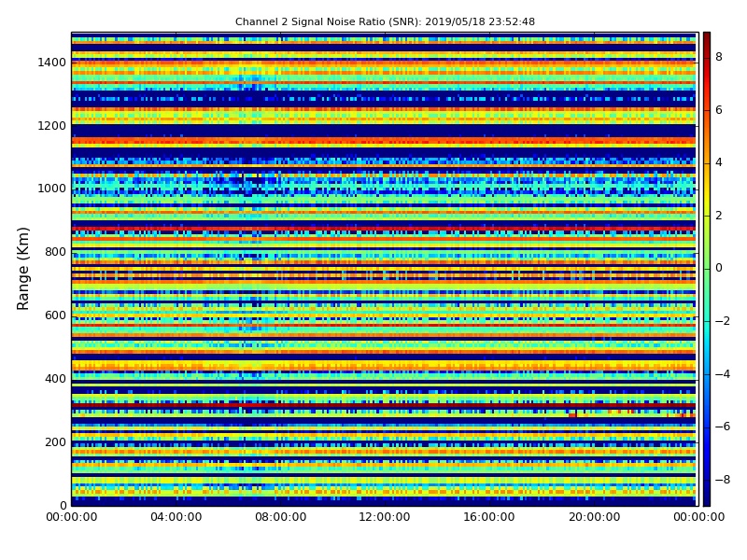Click the dark blue bottom of the colorbar
747x560 pixels.
click(x=707, y=501)
